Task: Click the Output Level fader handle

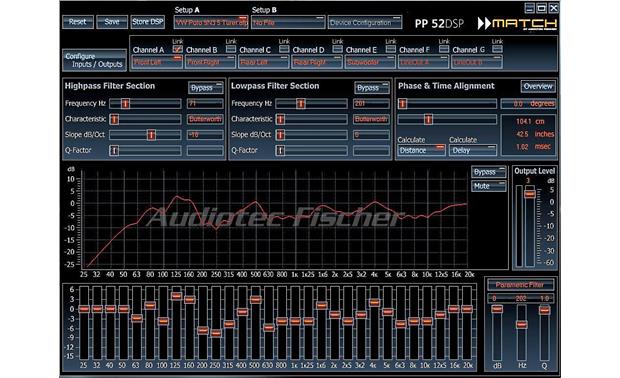Action: coord(530,194)
